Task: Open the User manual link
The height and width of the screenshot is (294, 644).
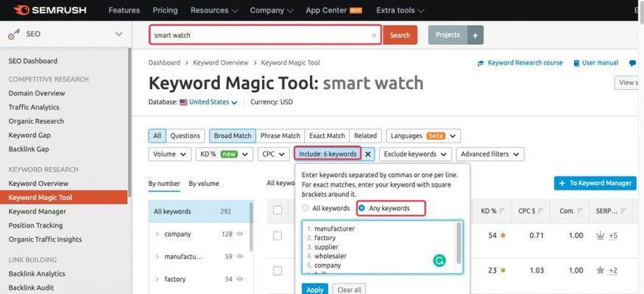Action: pyautogui.click(x=596, y=63)
